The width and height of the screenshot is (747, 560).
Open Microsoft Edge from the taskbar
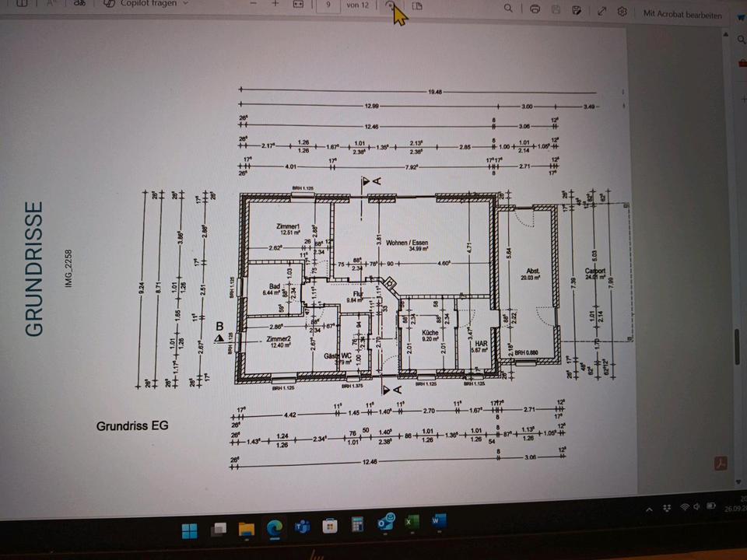[274, 528]
